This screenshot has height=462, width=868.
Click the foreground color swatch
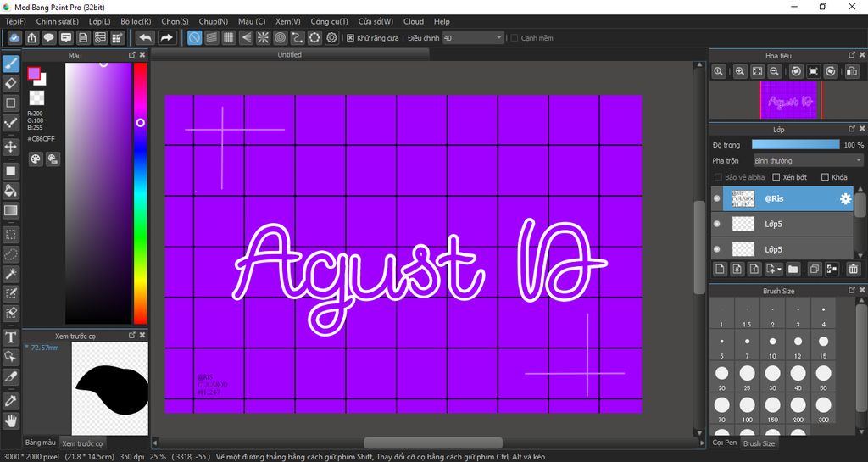tap(34, 73)
